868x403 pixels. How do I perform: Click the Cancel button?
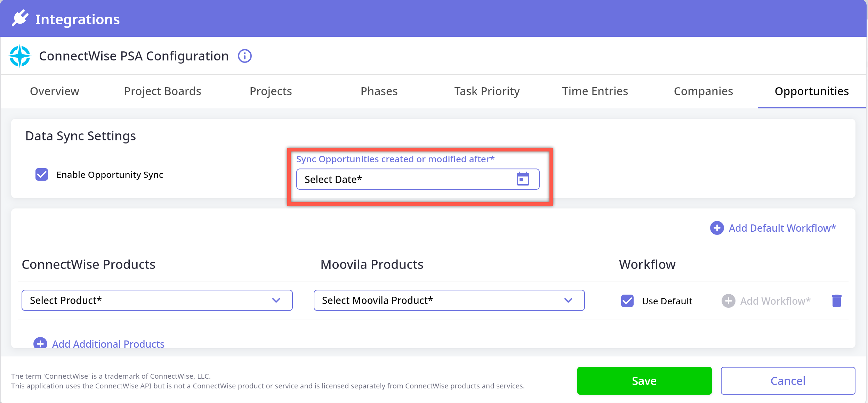(x=788, y=381)
